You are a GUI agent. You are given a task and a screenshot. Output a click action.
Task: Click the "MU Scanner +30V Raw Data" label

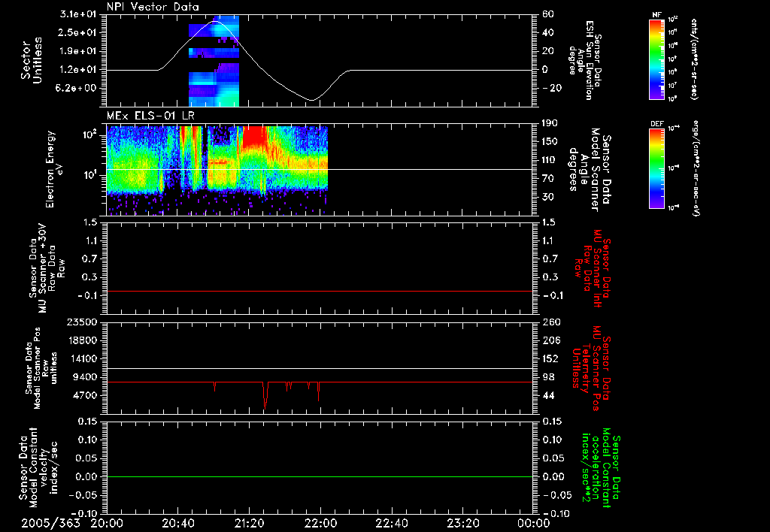coord(47,268)
